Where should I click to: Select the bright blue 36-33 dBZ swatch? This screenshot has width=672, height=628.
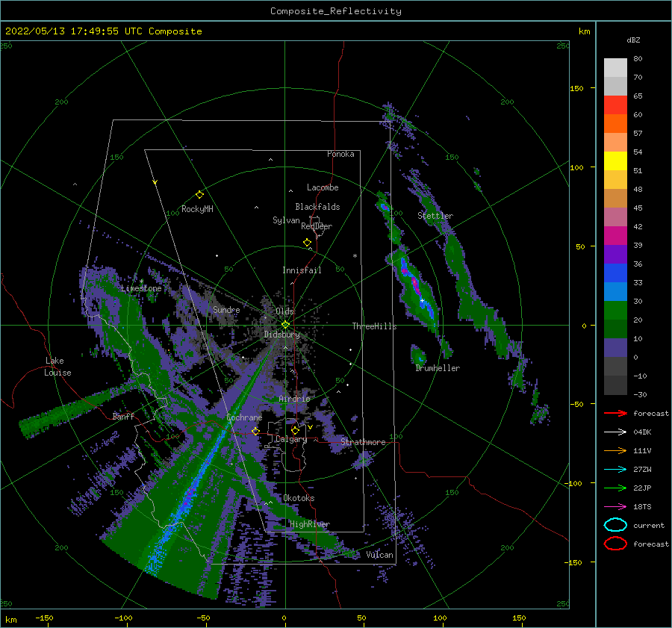pos(615,273)
